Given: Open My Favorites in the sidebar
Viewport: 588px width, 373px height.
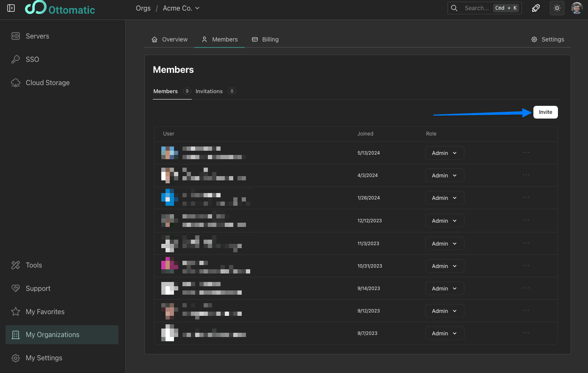Looking at the screenshot, I should click(x=45, y=312).
